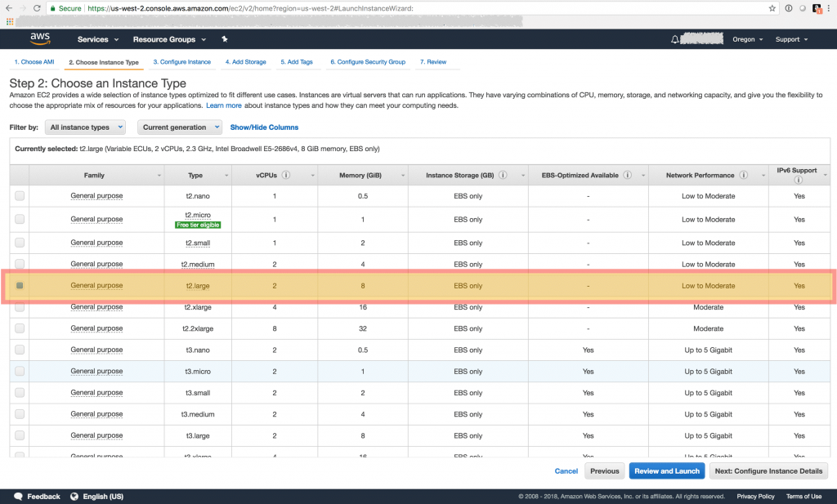Click Next: Configure Instance Details

(x=768, y=471)
